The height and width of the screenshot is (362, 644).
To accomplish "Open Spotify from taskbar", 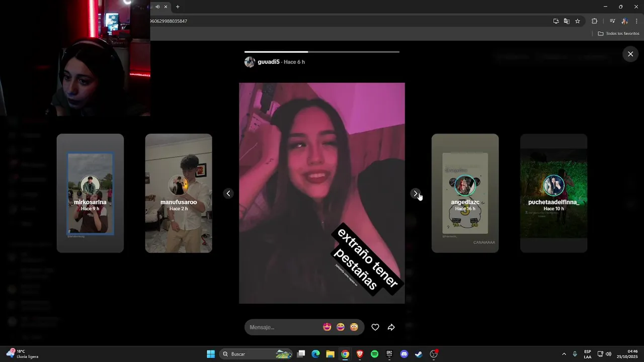I will 374,354.
